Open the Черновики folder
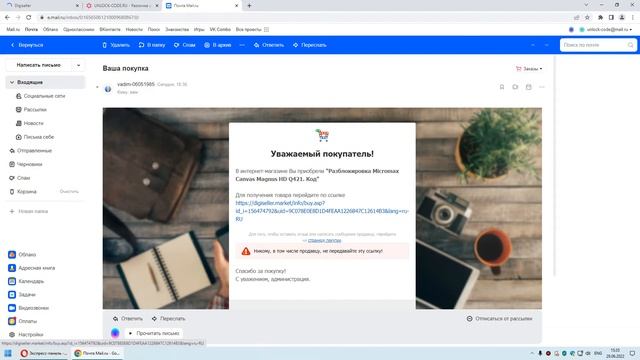 pyautogui.click(x=29, y=164)
